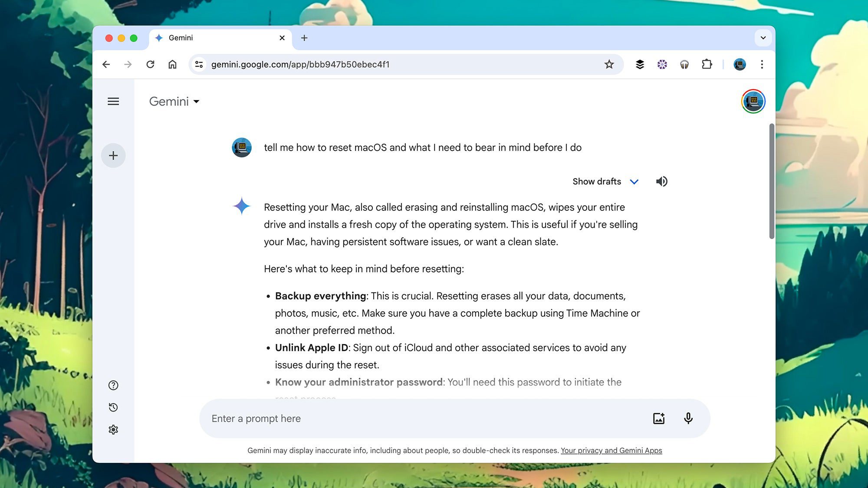The image size is (868, 488).
Task: Start a new chat with plus button
Action: 113,155
